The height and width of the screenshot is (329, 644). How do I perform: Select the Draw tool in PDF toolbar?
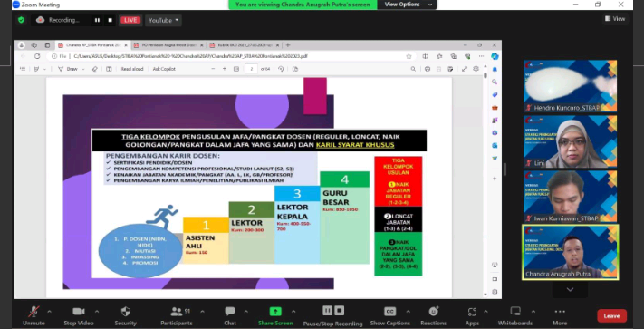pyautogui.click(x=68, y=69)
